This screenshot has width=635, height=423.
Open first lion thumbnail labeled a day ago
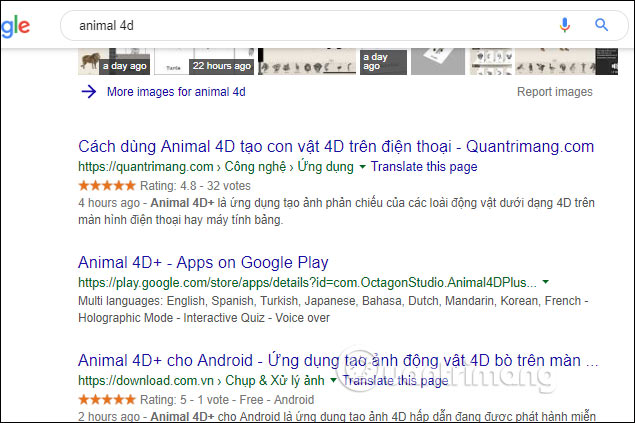pos(114,62)
